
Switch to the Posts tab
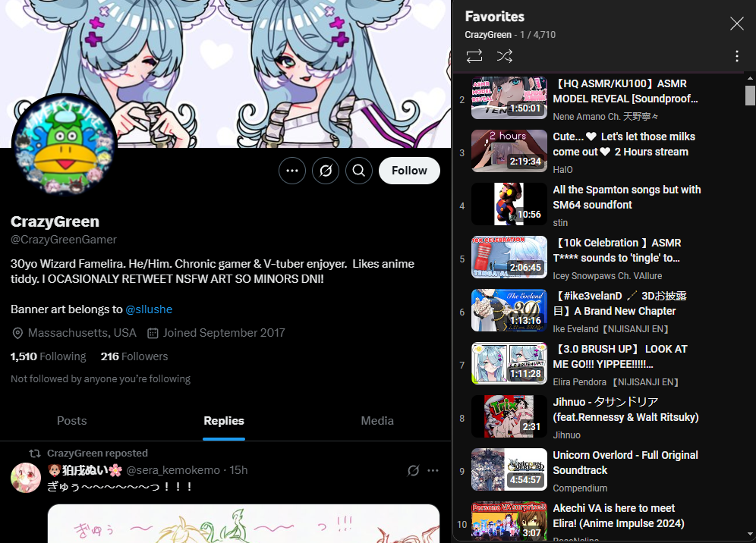[72, 421]
